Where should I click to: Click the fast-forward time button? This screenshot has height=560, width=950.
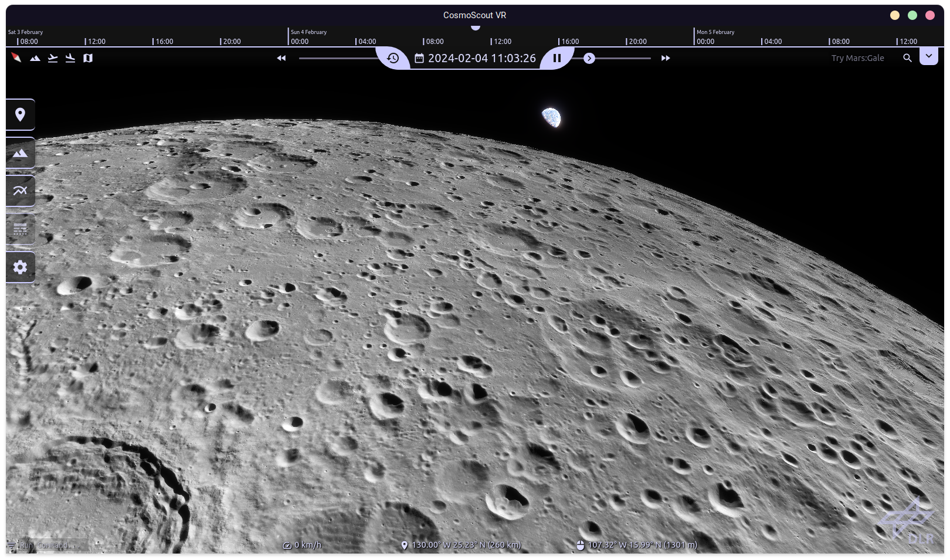(666, 58)
